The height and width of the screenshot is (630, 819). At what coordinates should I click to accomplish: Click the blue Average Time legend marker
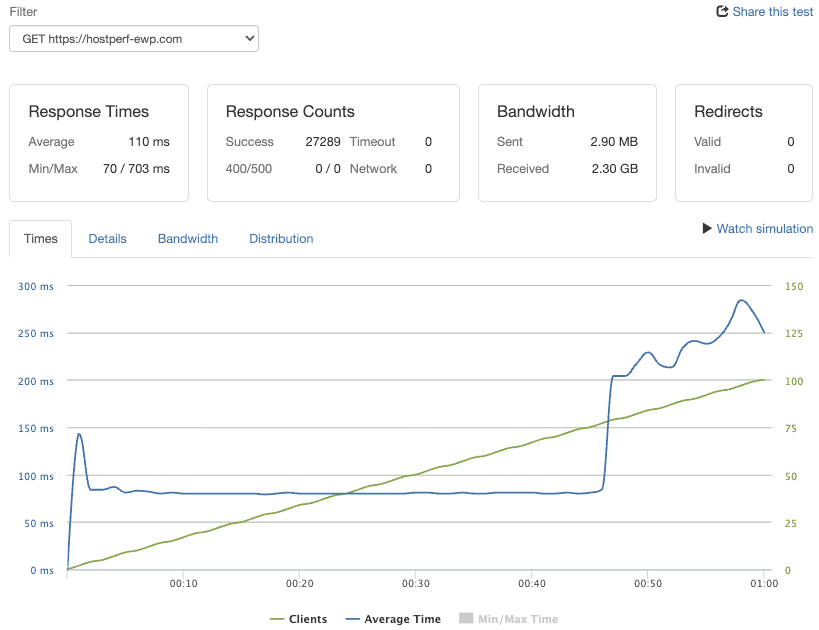(x=353, y=620)
